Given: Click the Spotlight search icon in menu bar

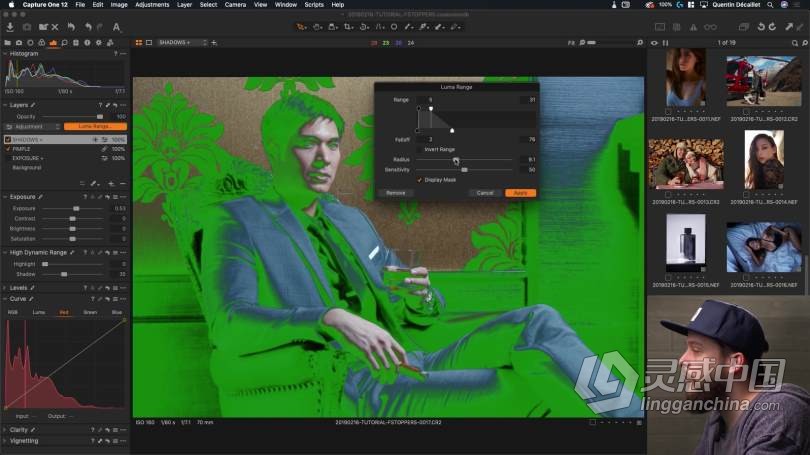Looking at the screenshot, I should 770,5.
